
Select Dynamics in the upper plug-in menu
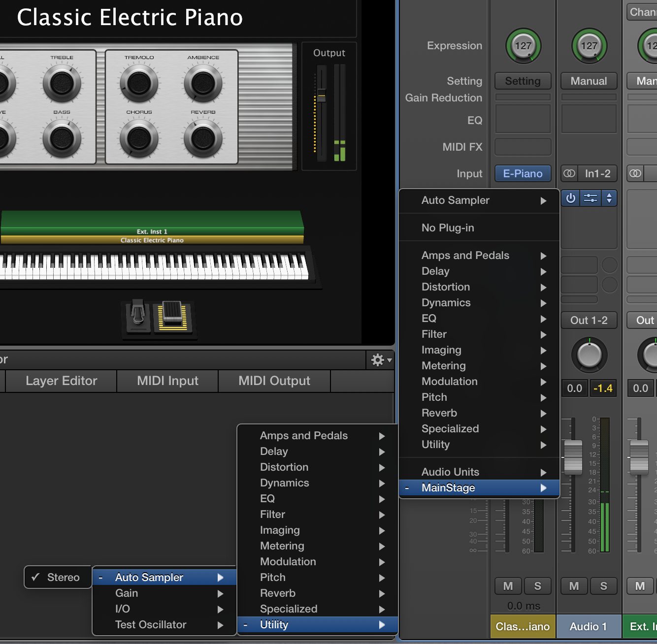tap(479, 303)
